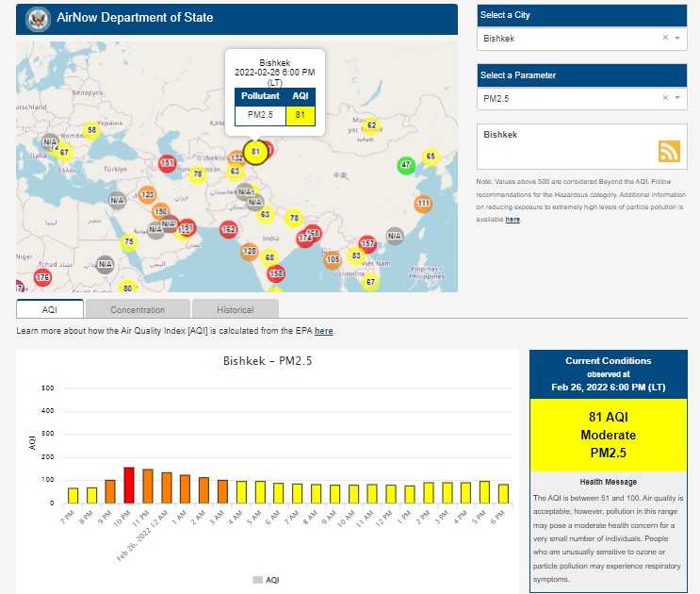This screenshot has width=700, height=594.
Task: Expand the Select a City dropdown arrow
Action: point(678,39)
